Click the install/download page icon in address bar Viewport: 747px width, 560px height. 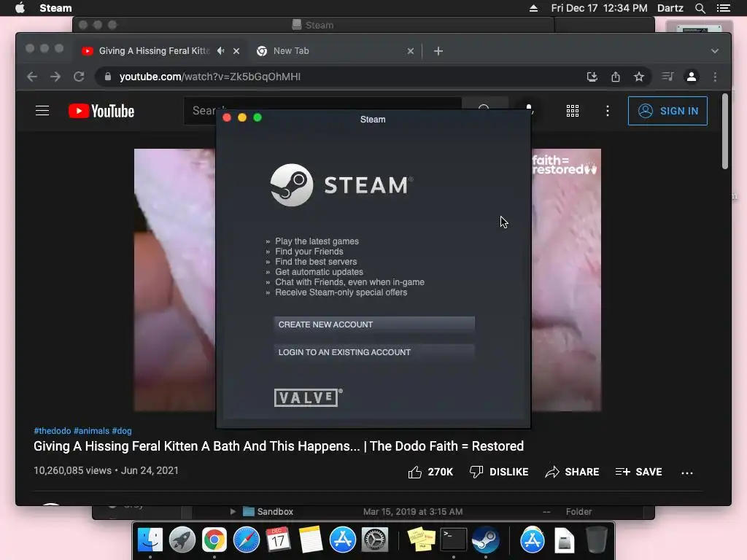point(592,77)
